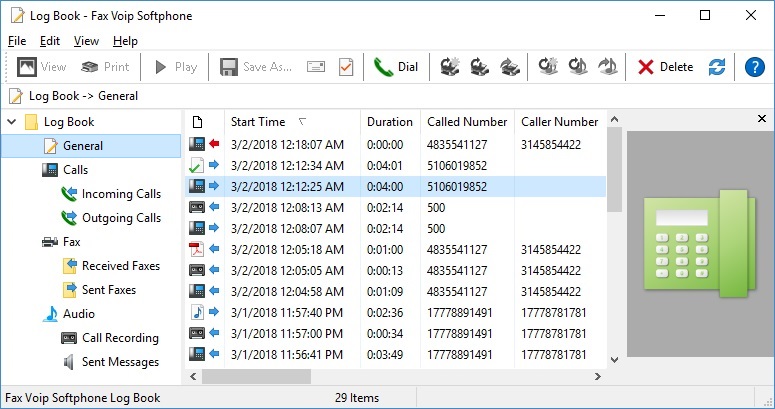The image size is (775, 409).
Task: Click the second audio message resend icon
Action: pyautogui.click(x=577, y=67)
